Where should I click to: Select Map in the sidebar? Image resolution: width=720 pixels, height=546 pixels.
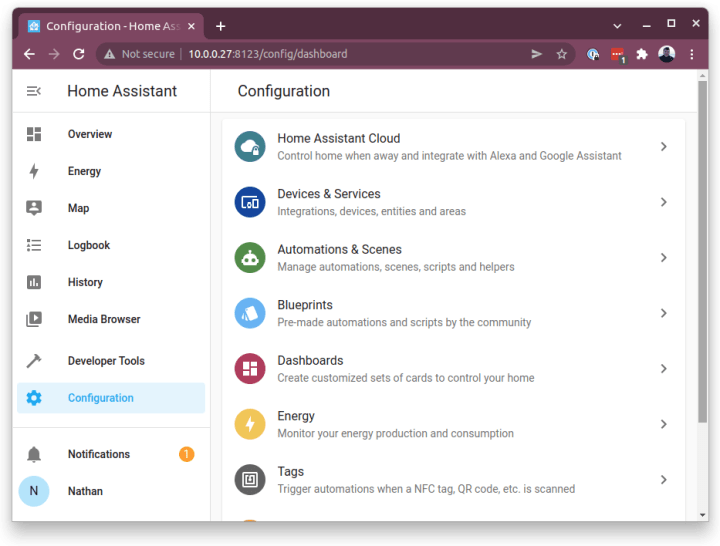pos(111,208)
